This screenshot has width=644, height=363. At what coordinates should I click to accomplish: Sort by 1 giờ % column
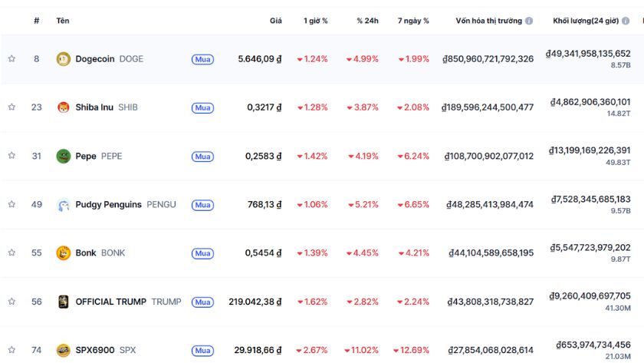pos(315,21)
